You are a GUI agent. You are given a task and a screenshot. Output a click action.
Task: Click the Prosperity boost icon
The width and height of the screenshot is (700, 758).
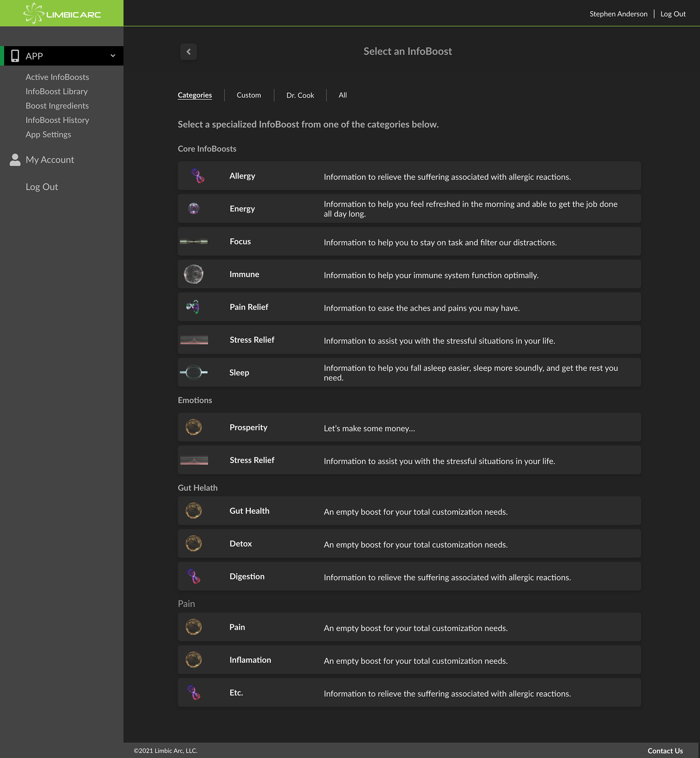point(194,427)
